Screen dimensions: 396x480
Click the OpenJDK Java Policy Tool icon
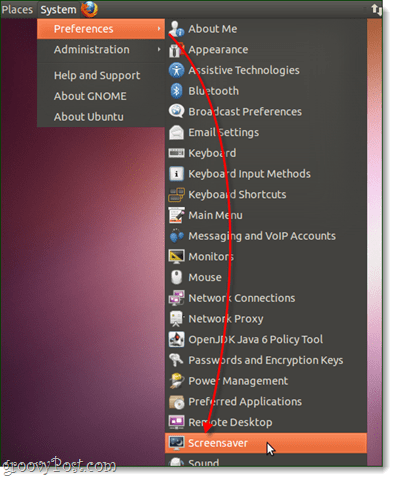coord(176,339)
